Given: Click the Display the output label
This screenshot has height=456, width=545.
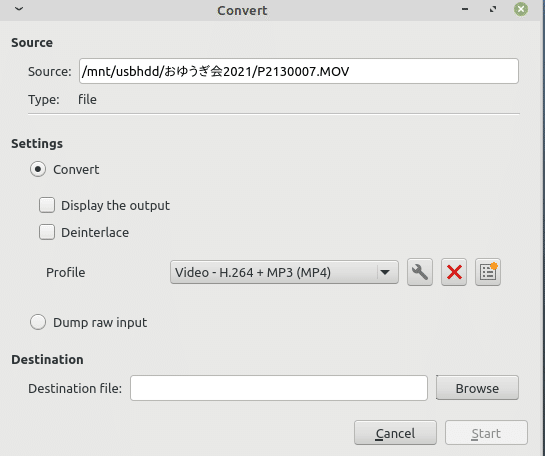Looking at the screenshot, I should click(x=115, y=205).
